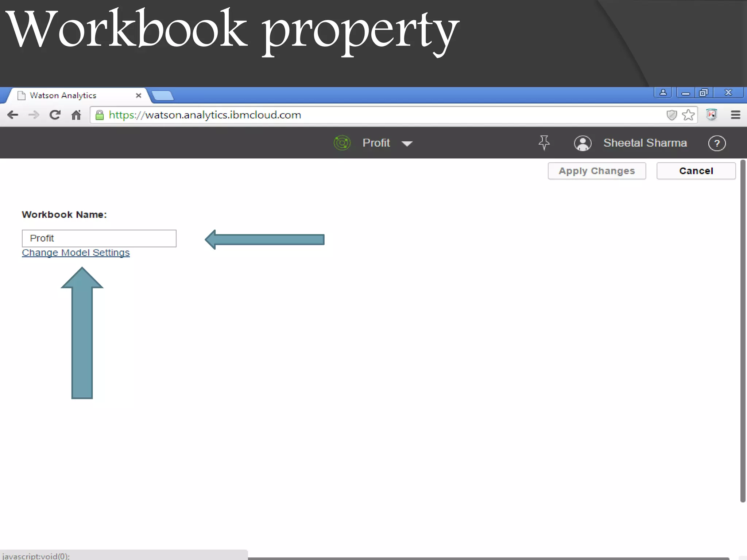This screenshot has width=747, height=560.
Task: Open the user profile avatar icon
Action: click(583, 143)
